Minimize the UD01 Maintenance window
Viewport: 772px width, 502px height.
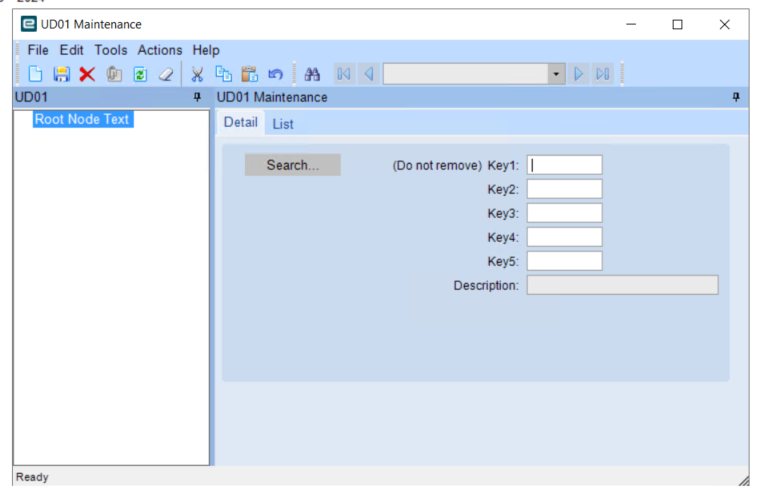pos(631,24)
